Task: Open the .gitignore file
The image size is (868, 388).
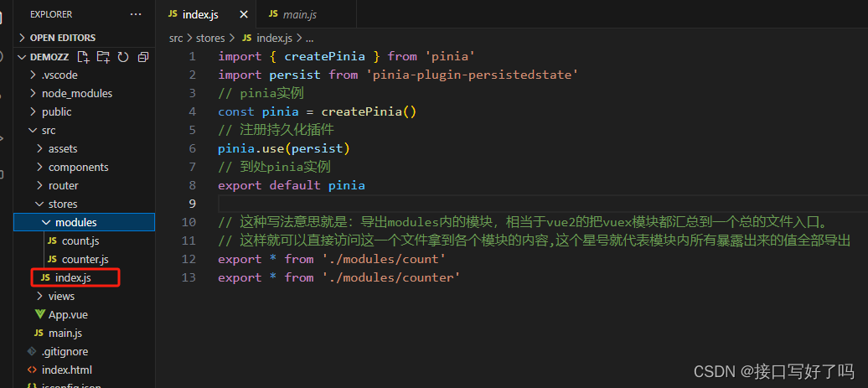Action: pyautogui.click(x=65, y=351)
